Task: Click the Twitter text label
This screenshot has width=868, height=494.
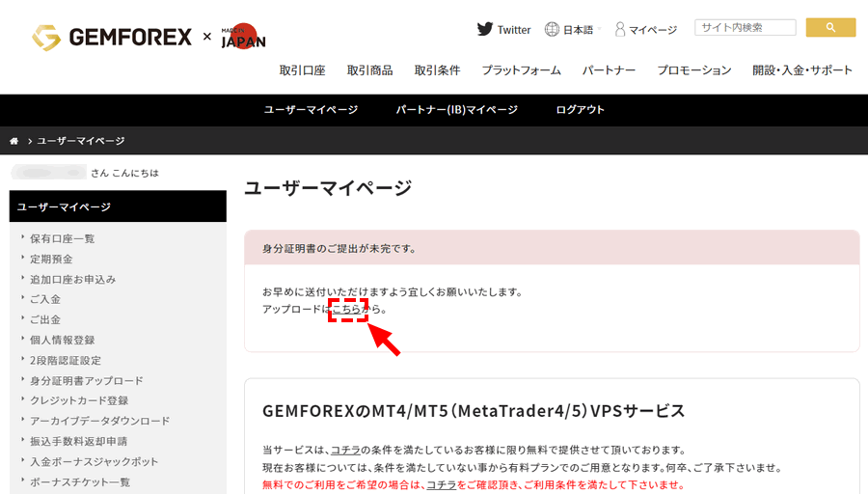Action: pyautogui.click(x=514, y=30)
